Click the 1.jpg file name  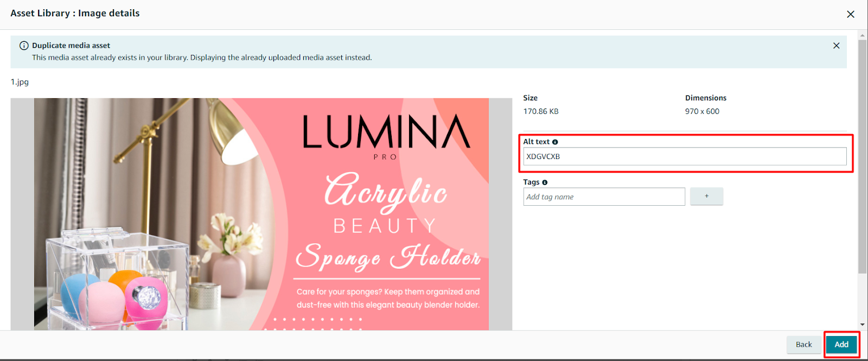pos(20,82)
